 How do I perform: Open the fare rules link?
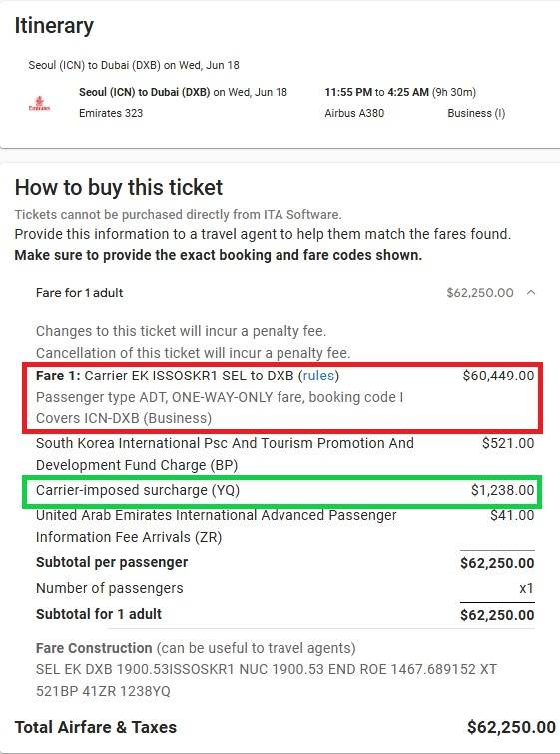(318, 376)
